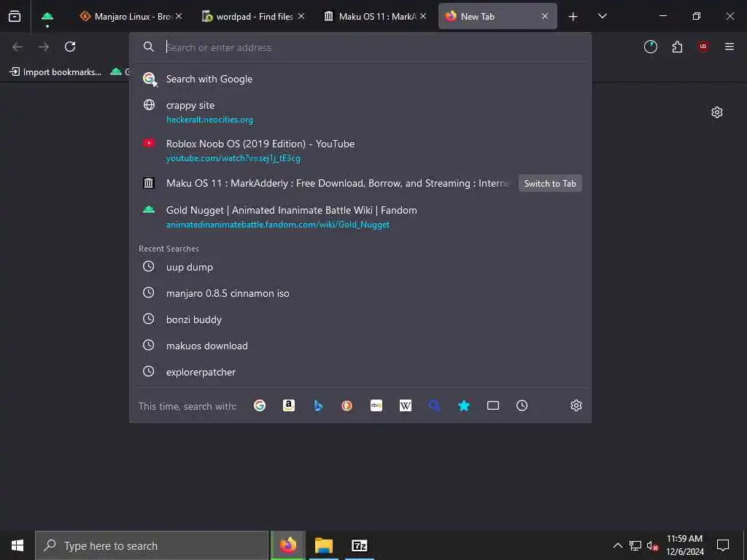The height and width of the screenshot is (560, 747).
Task: Select recent search bonzi buddy
Action: coord(360,319)
